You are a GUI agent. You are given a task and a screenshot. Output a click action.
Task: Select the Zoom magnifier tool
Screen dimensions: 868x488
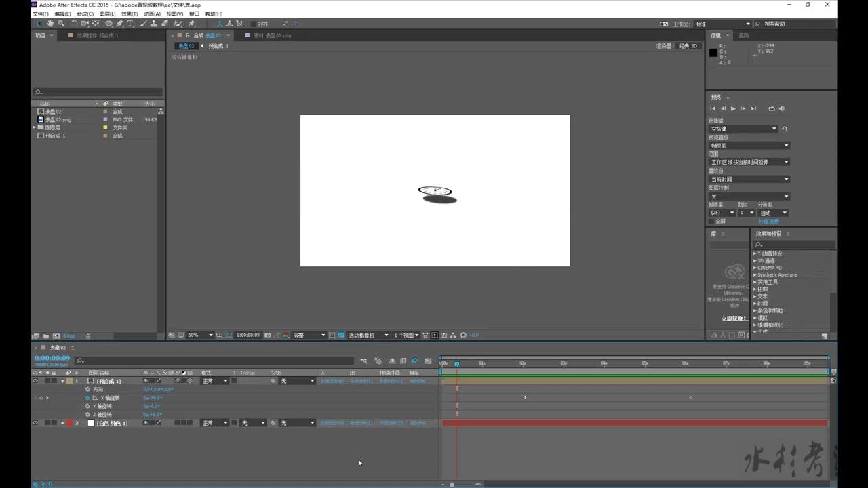click(61, 24)
